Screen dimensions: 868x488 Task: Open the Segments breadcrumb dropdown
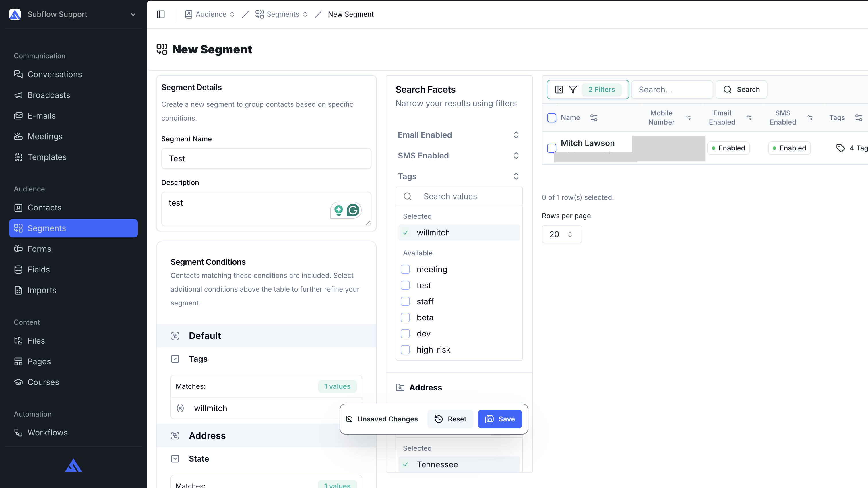click(x=305, y=14)
